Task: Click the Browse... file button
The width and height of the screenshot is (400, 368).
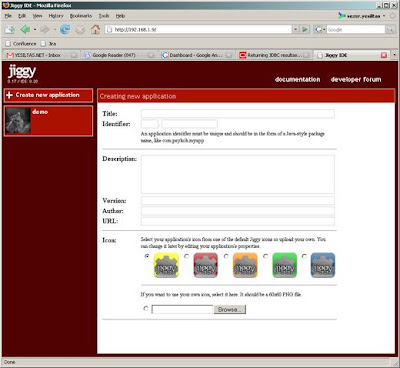Action: pos(230,310)
